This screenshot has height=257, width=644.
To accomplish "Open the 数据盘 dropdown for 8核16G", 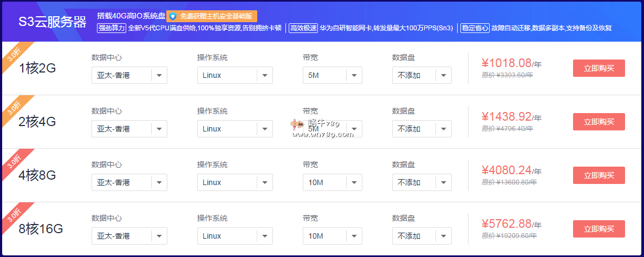I will 421,236.
